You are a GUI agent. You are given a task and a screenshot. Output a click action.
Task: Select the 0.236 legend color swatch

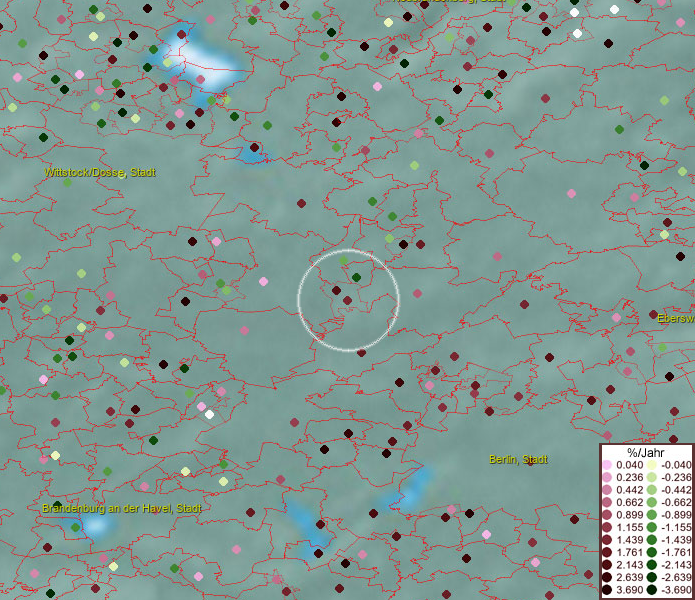tap(607, 477)
